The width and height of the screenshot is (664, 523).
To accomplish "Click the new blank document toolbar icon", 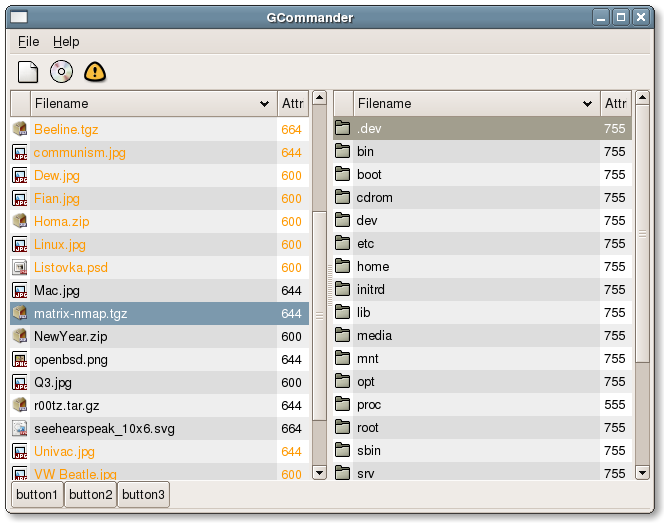I will click(28, 71).
